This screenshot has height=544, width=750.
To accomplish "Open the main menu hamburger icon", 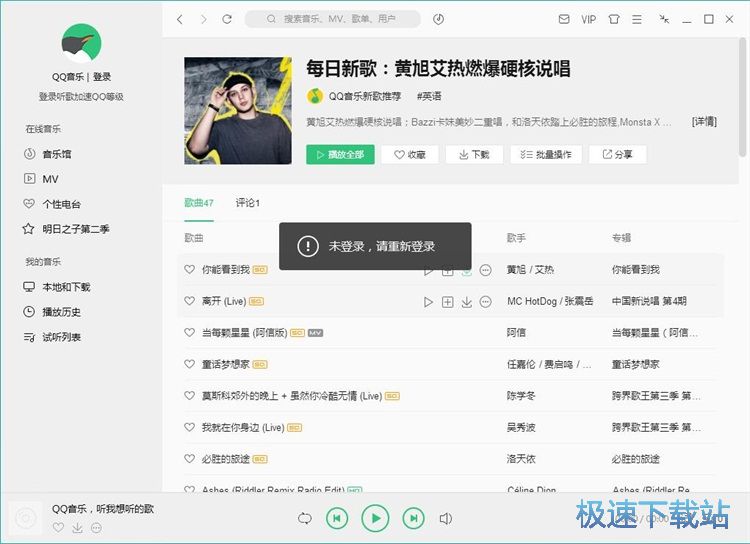I will pos(637,19).
